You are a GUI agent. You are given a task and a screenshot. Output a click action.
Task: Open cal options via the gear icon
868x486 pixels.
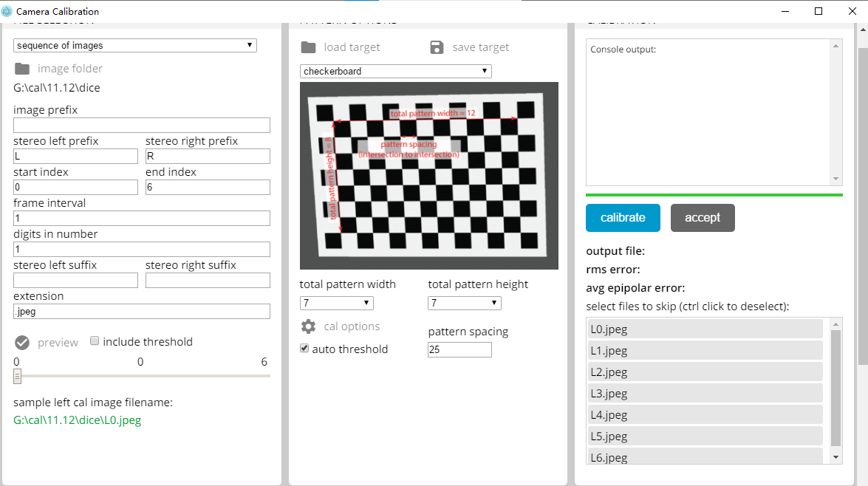click(310, 326)
